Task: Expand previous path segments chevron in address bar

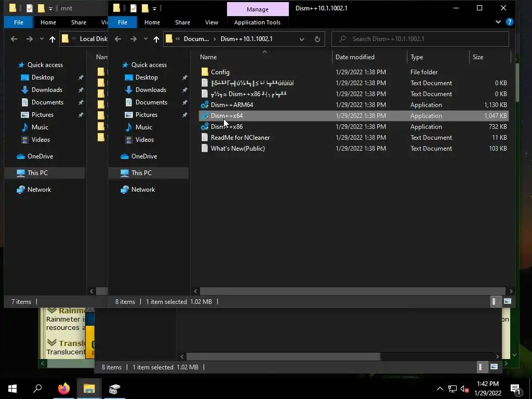Action: tap(178, 39)
